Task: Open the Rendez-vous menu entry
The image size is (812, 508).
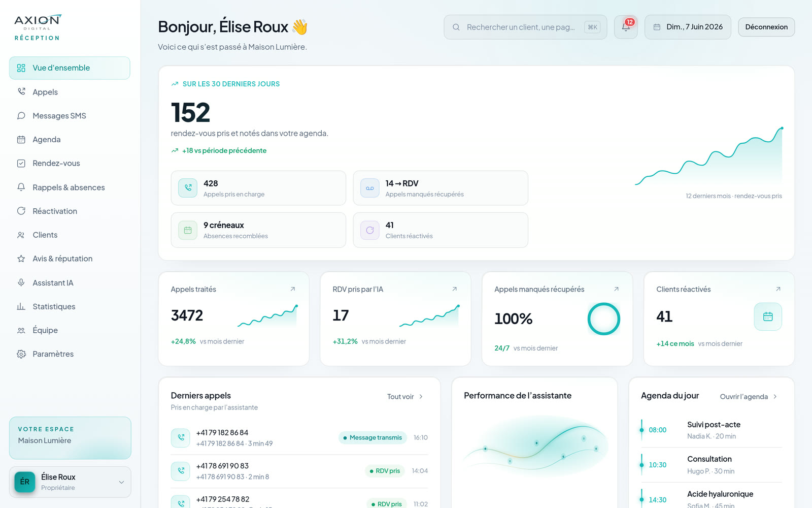Action: [x=70, y=163]
